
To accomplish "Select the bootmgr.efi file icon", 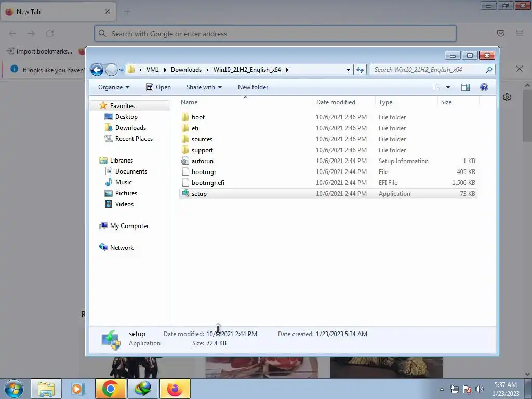I will [185, 182].
